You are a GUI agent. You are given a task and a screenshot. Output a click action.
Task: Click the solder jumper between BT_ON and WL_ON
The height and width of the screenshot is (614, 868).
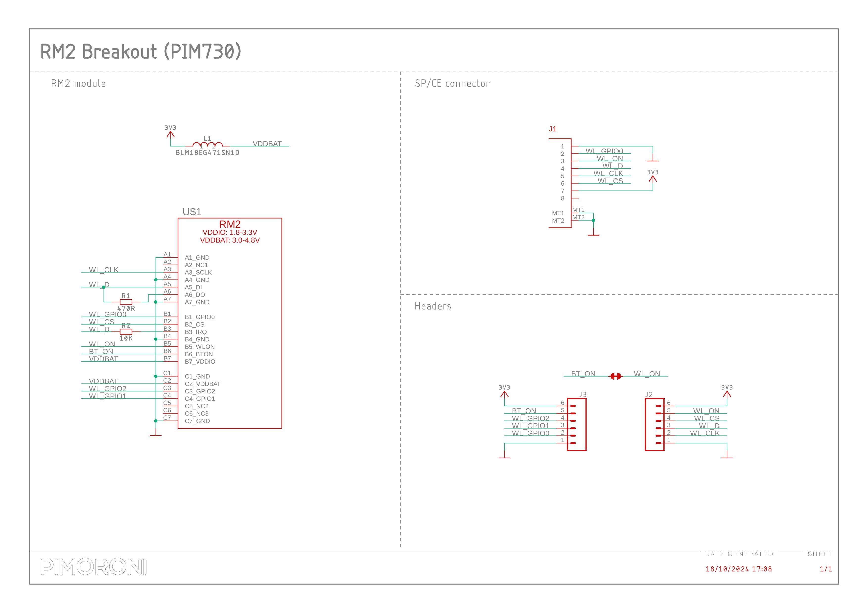pos(615,376)
